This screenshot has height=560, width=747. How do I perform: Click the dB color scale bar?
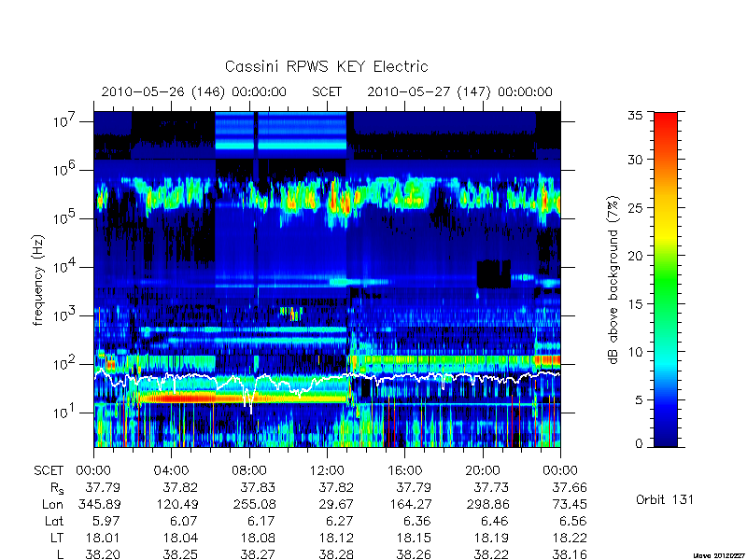(x=666, y=279)
